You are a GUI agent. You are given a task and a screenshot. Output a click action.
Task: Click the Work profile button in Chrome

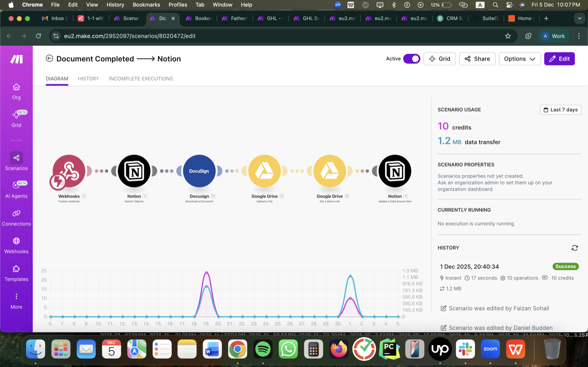(554, 36)
